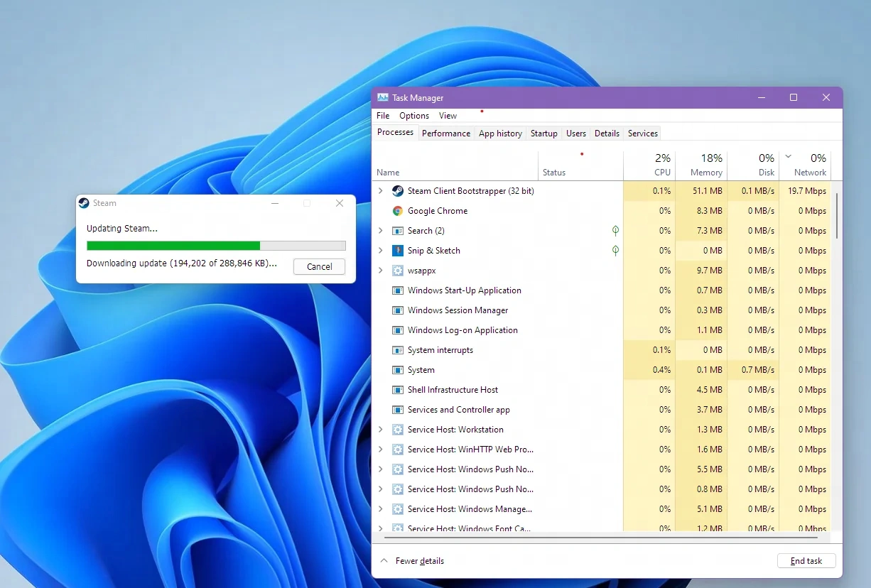Click the 19.7 Mbps network value
The height and width of the screenshot is (588, 871).
[806, 191]
